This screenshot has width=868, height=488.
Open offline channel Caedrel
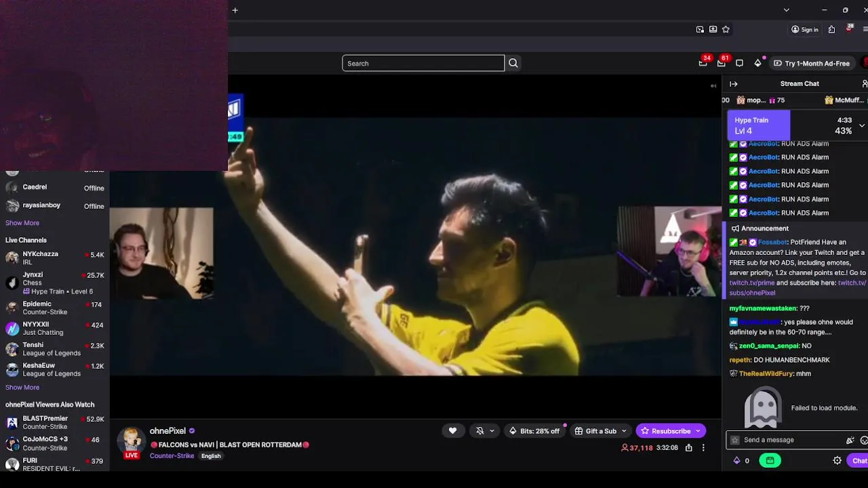(54, 188)
